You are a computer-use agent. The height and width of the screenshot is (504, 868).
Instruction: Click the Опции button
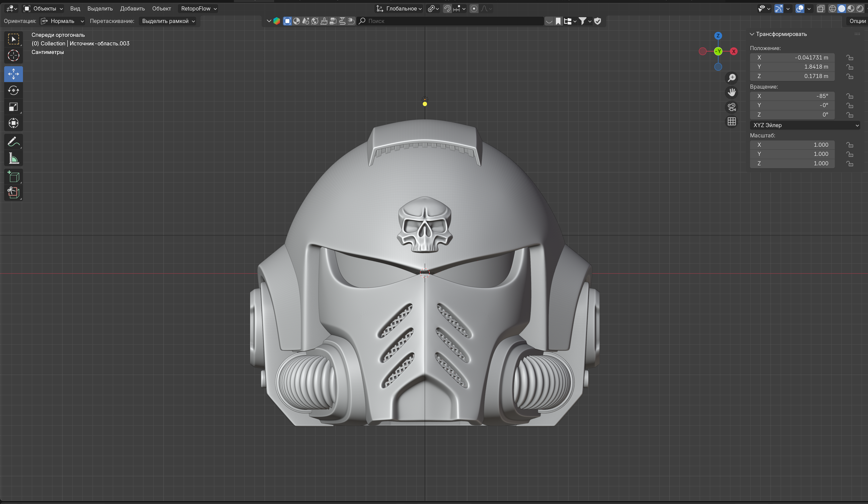[857, 21]
